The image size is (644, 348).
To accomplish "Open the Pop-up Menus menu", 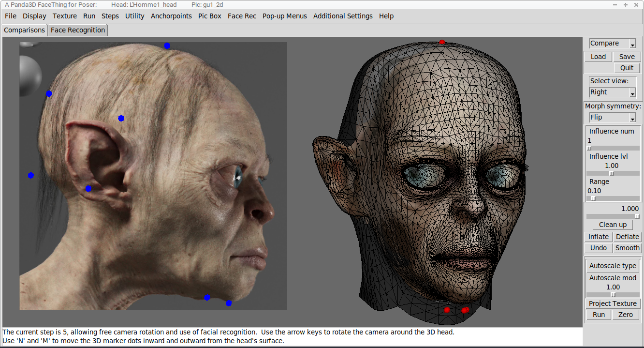I will click(x=285, y=16).
